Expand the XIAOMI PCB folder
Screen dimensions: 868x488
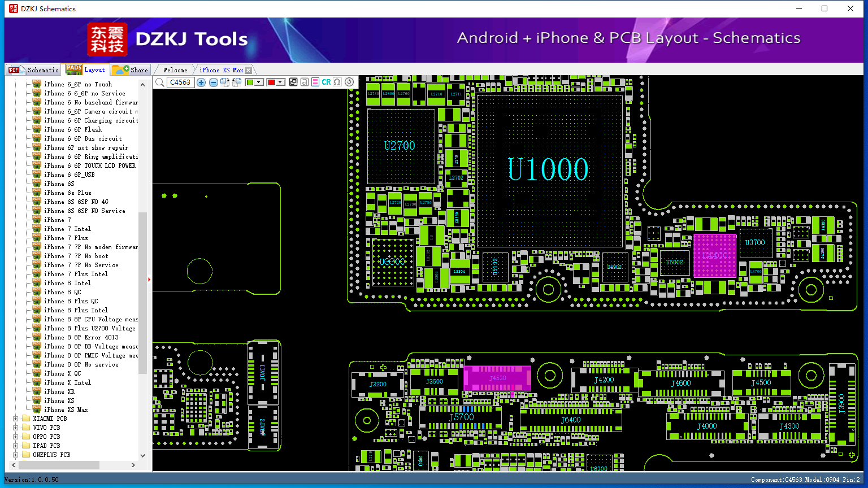(16, 419)
